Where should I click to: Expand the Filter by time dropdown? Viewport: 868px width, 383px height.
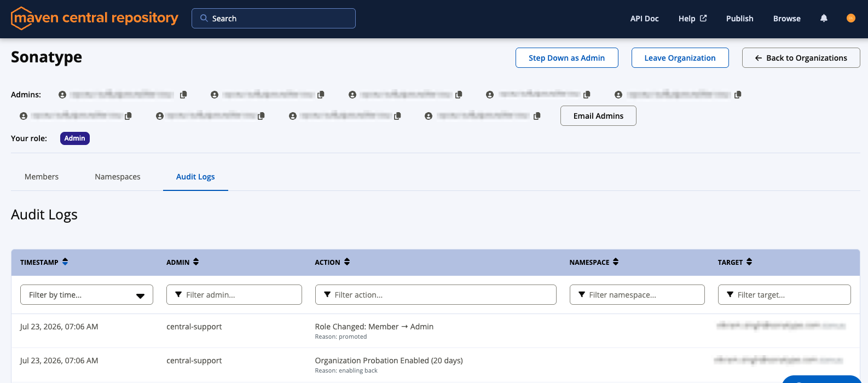point(86,294)
